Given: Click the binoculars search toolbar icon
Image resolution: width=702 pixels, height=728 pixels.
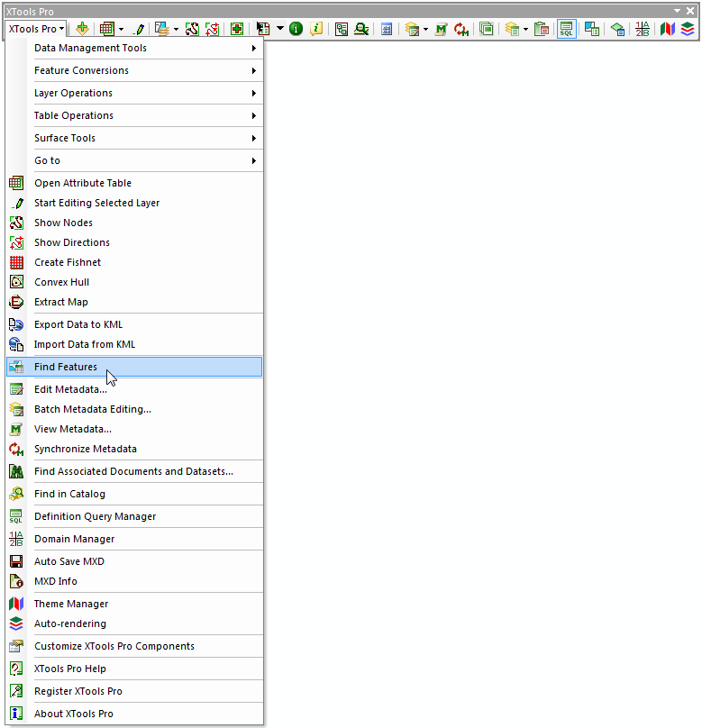Looking at the screenshot, I should (x=361, y=29).
